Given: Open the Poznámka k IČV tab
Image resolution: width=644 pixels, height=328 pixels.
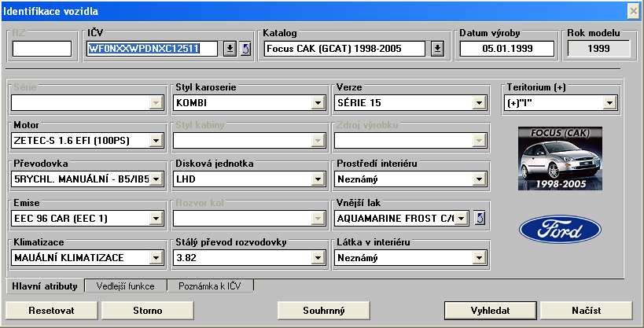Looking at the screenshot, I should point(210,286).
